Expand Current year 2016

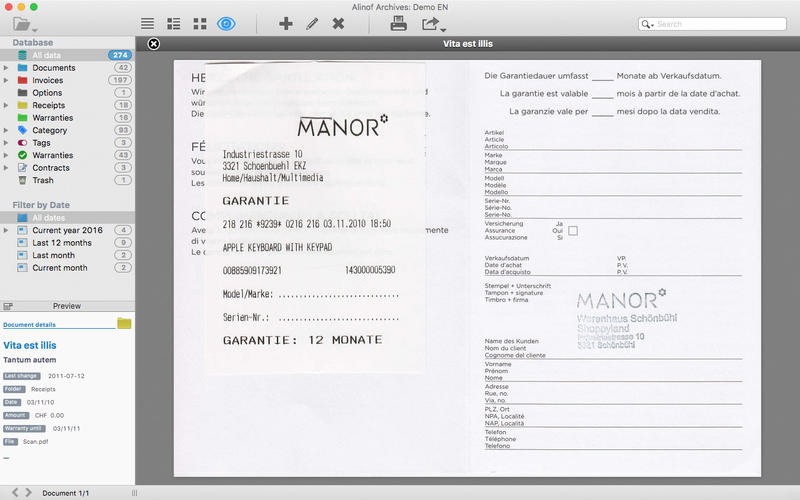coord(6,230)
